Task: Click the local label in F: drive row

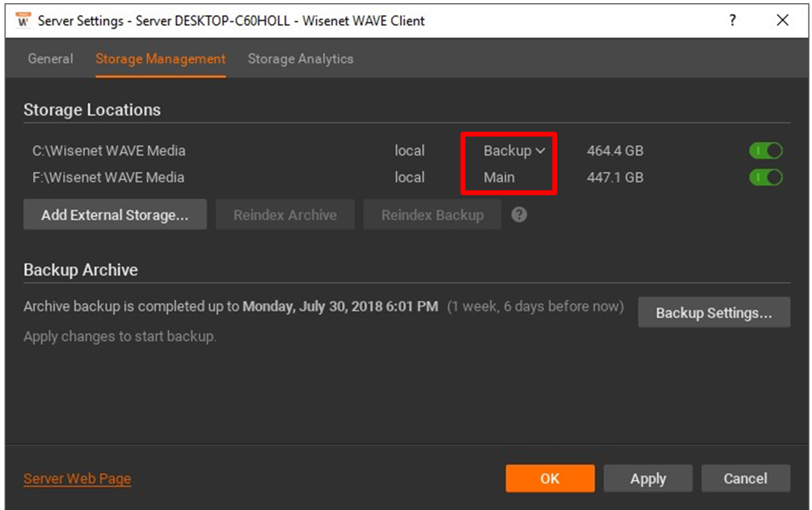Action: pos(410,177)
